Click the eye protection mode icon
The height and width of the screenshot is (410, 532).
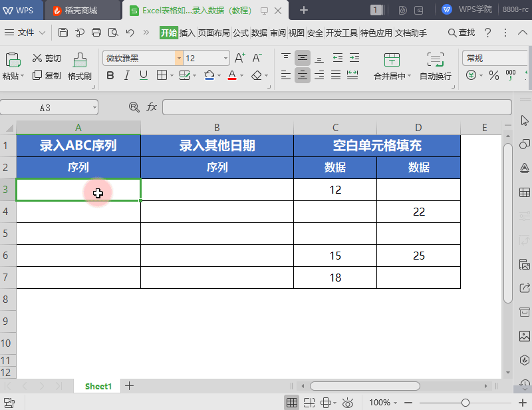[x=346, y=403]
